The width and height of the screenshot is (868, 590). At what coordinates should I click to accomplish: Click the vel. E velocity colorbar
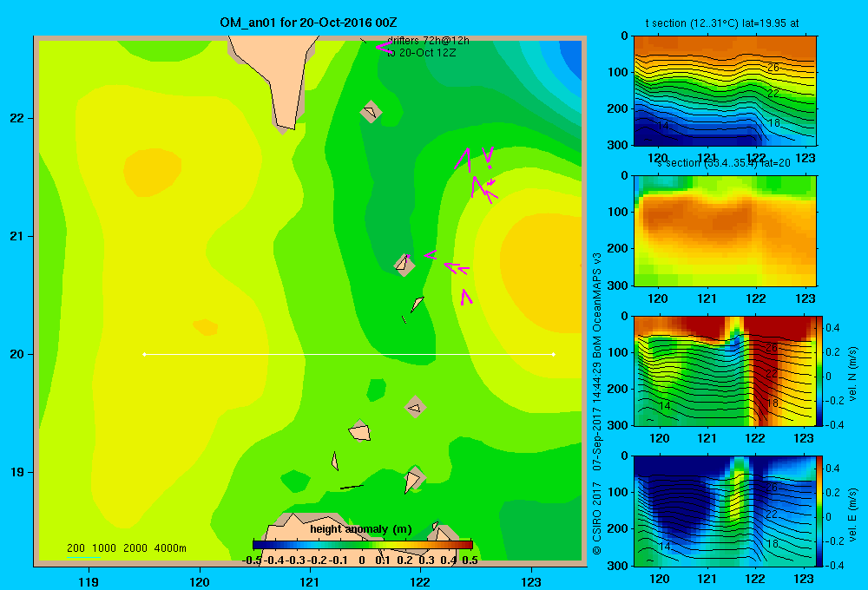tap(819, 511)
